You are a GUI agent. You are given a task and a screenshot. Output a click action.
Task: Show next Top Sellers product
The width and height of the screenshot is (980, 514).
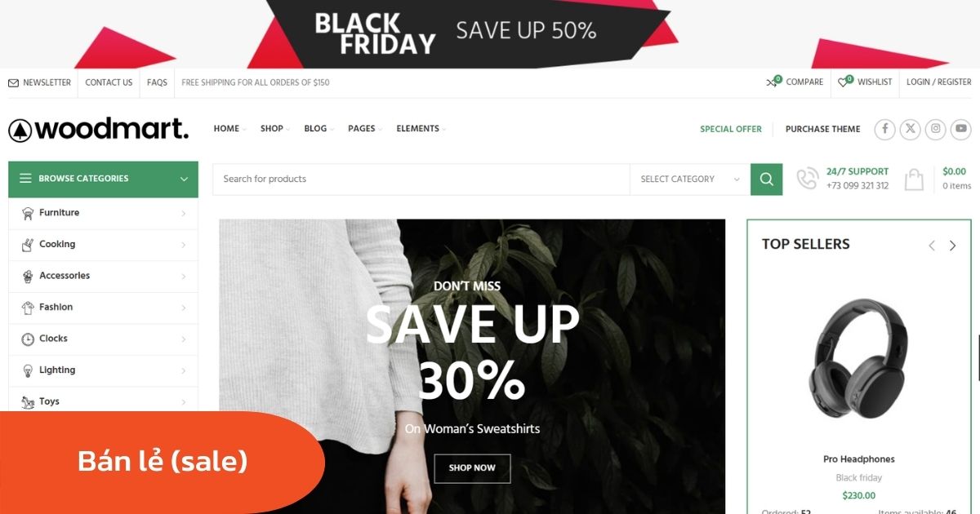click(x=952, y=246)
